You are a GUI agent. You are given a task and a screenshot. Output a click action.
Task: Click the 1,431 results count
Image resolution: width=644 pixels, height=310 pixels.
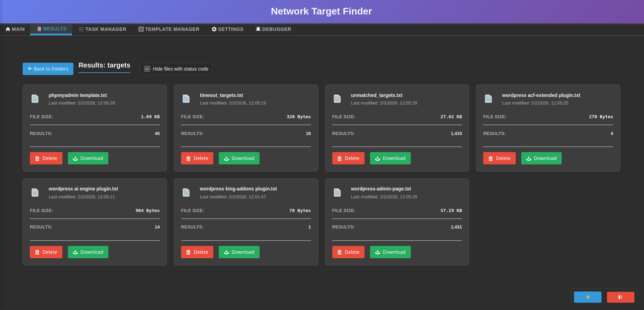coord(456,227)
